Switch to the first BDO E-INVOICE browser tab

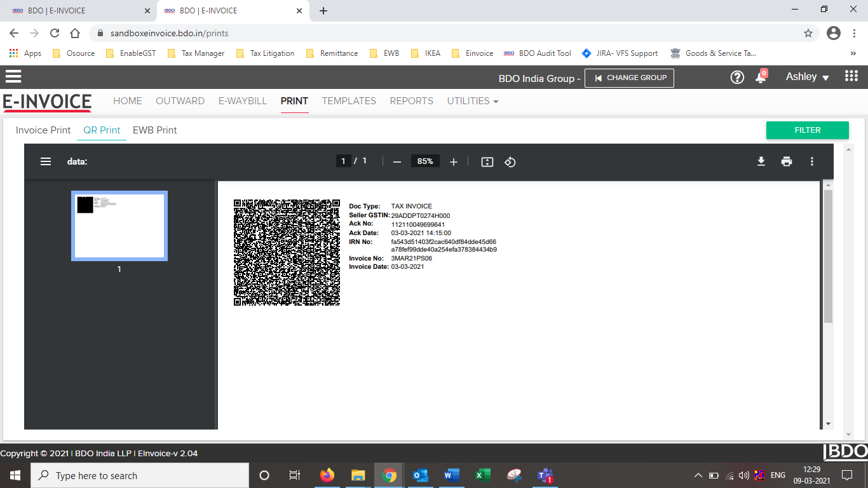tap(79, 11)
